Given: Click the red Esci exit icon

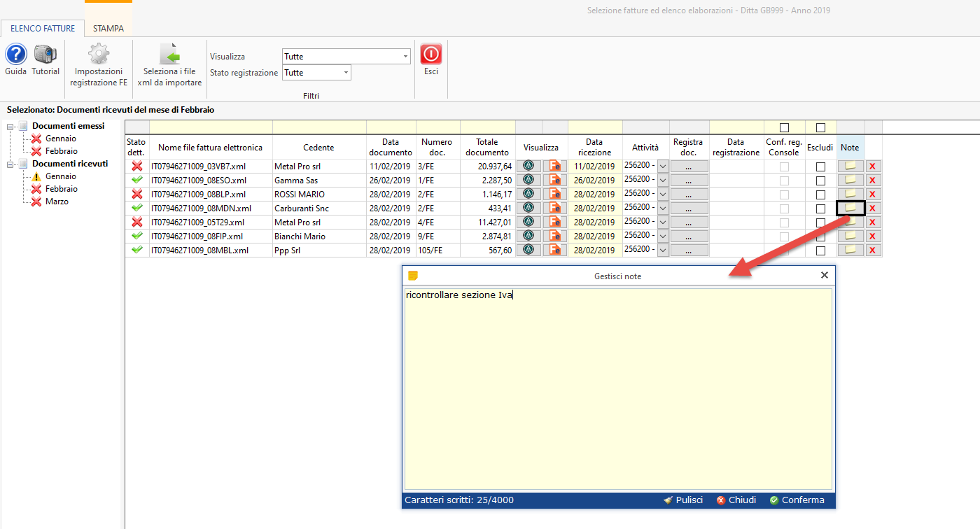Looking at the screenshot, I should pos(431,55).
